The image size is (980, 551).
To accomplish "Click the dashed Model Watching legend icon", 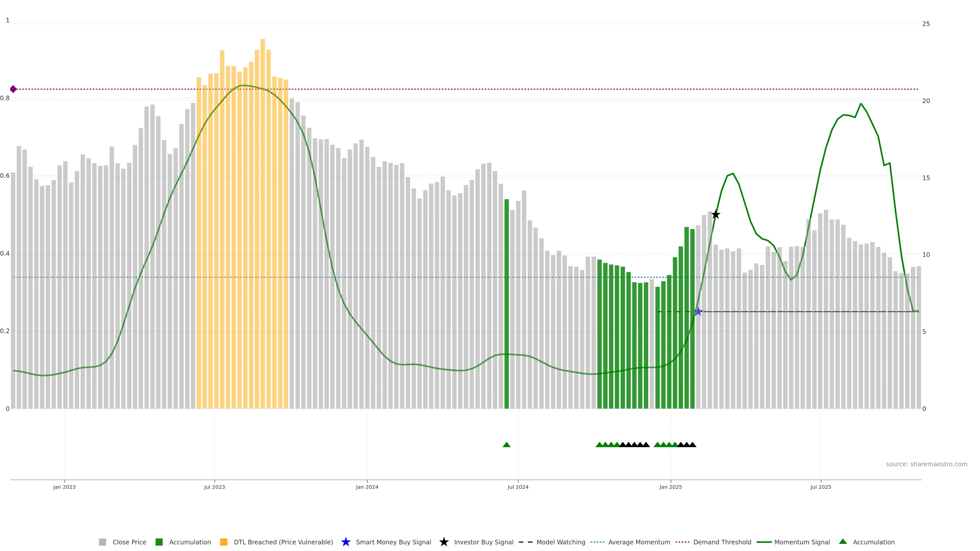I will [525, 542].
